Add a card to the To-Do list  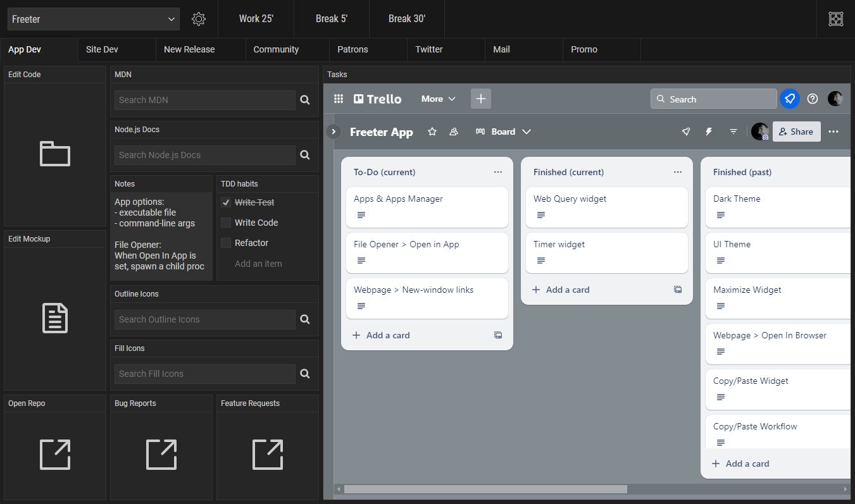[381, 335]
